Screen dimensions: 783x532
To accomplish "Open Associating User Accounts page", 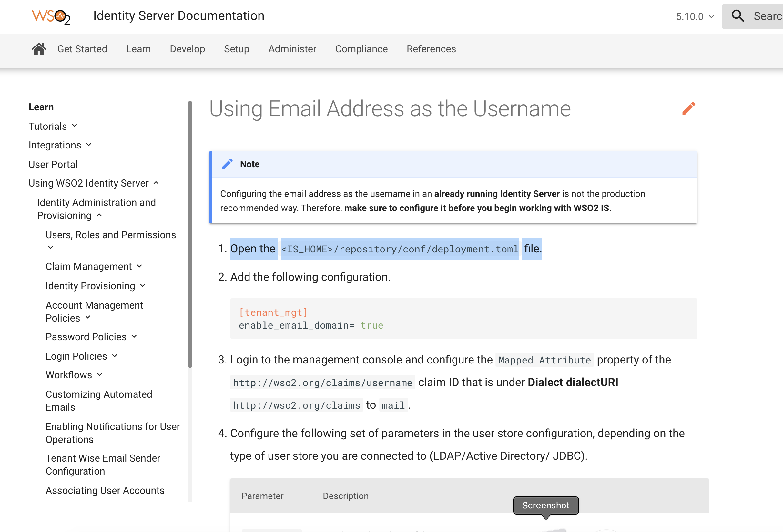I will click(105, 490).
